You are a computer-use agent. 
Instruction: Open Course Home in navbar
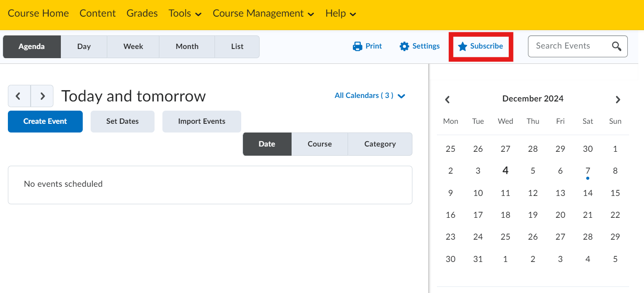coord(38,14)
